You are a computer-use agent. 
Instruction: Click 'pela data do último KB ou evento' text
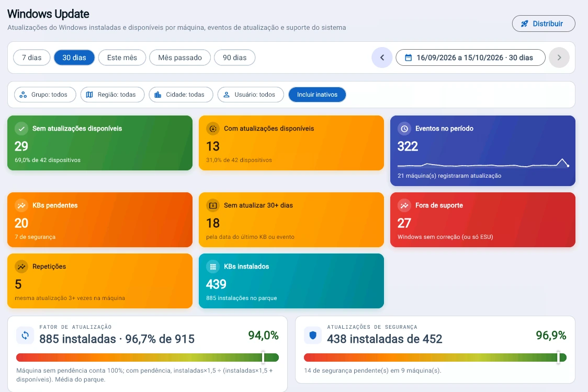(x=250, y=237)
